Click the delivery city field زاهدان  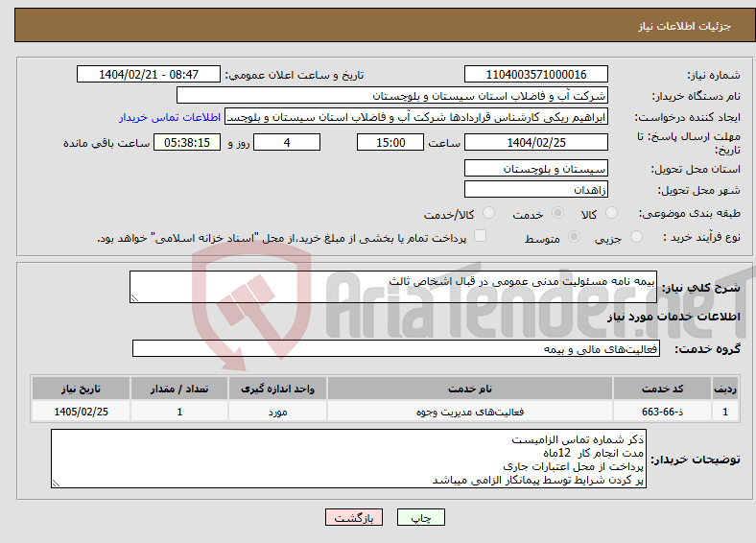(x=535, y=189)
